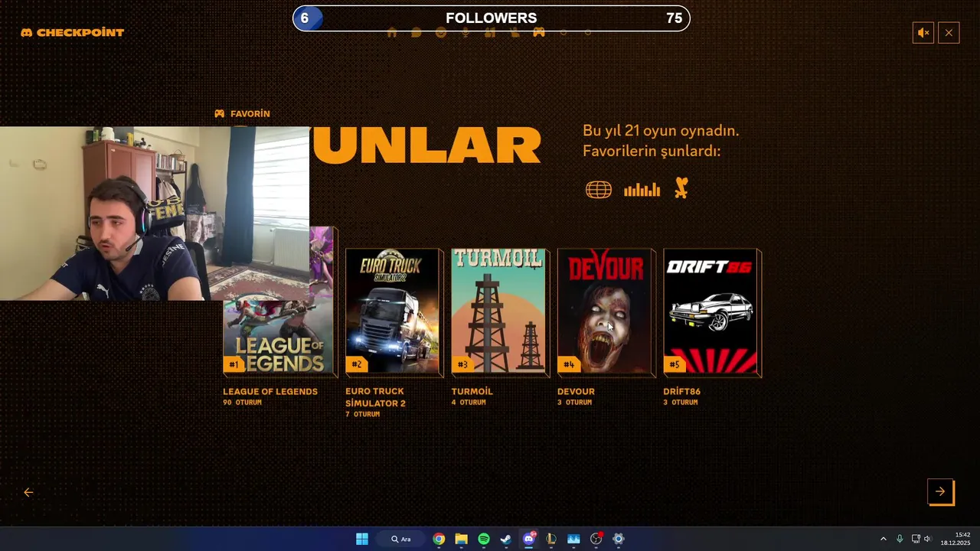Click the DRIFT86 title text
This screenshot has width=980, height=551.
click(682, 391)
